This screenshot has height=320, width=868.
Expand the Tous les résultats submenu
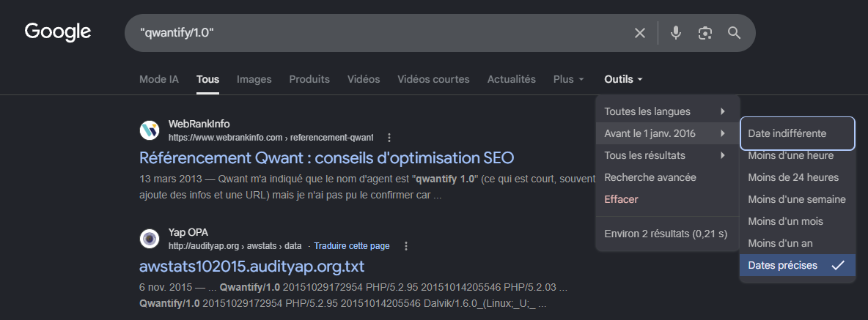coord(668,155)
